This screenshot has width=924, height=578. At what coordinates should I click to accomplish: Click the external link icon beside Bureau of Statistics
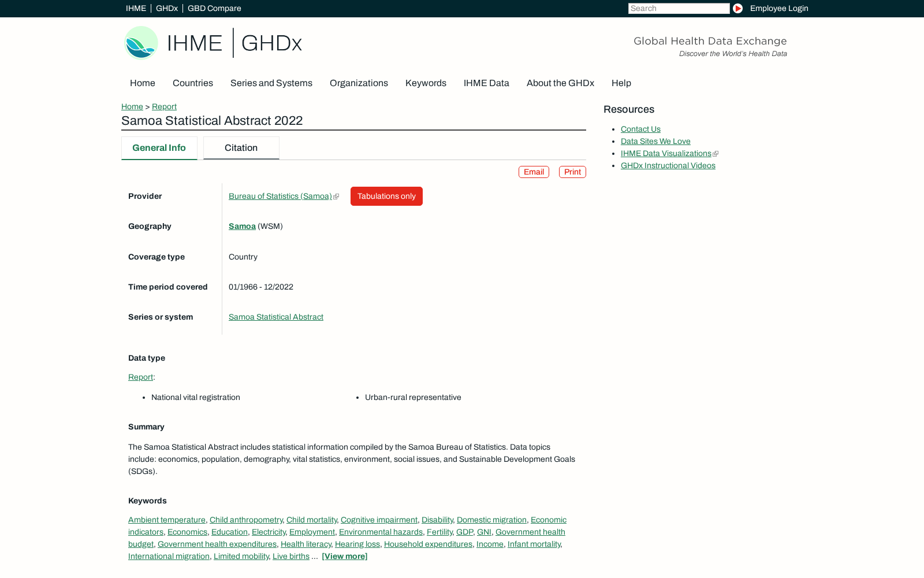click(336, 197)
